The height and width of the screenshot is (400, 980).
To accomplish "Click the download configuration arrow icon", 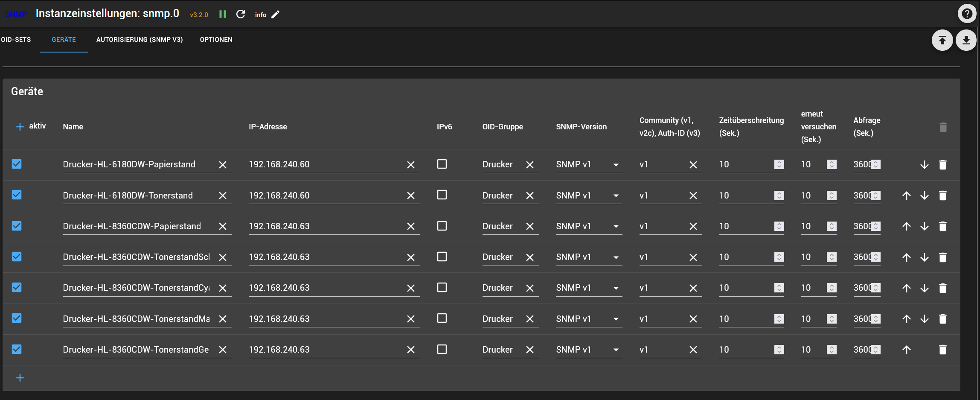I will 966,40.
